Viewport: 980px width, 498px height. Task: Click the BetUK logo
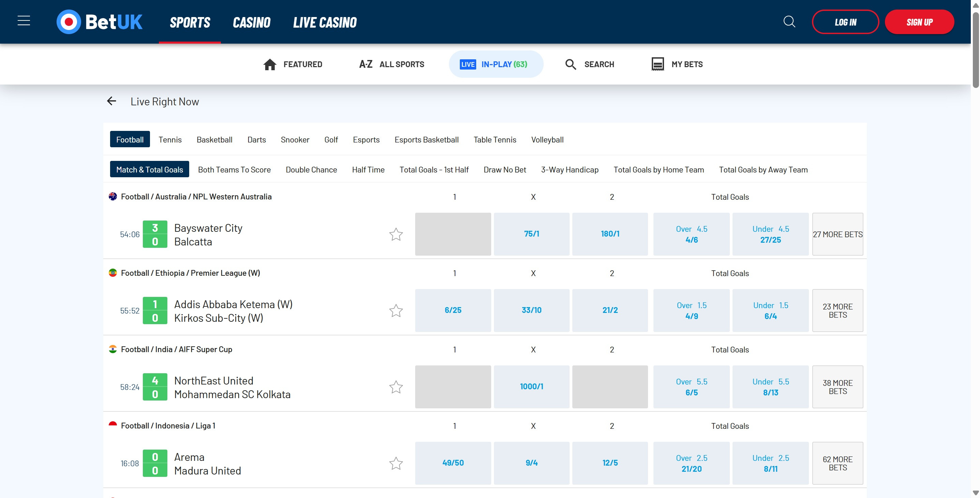coord(99,22)
